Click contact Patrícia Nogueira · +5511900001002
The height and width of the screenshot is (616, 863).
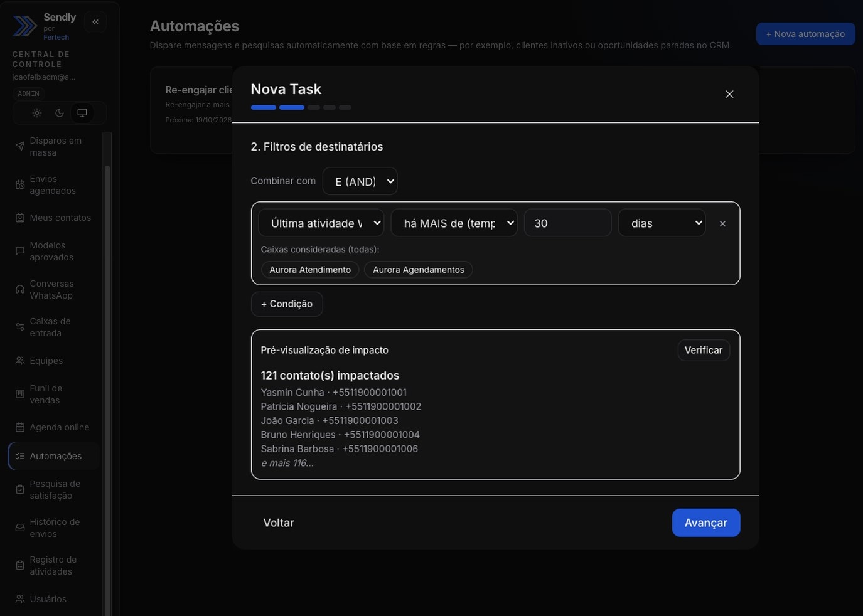tap(341, 406)
